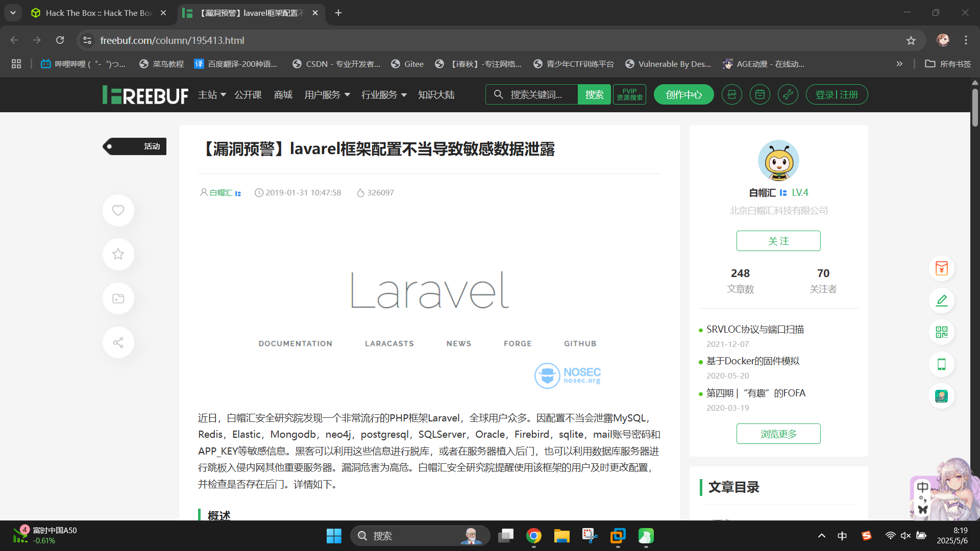Toggle the Chinese IME indicator in tray

pos(842,536)
